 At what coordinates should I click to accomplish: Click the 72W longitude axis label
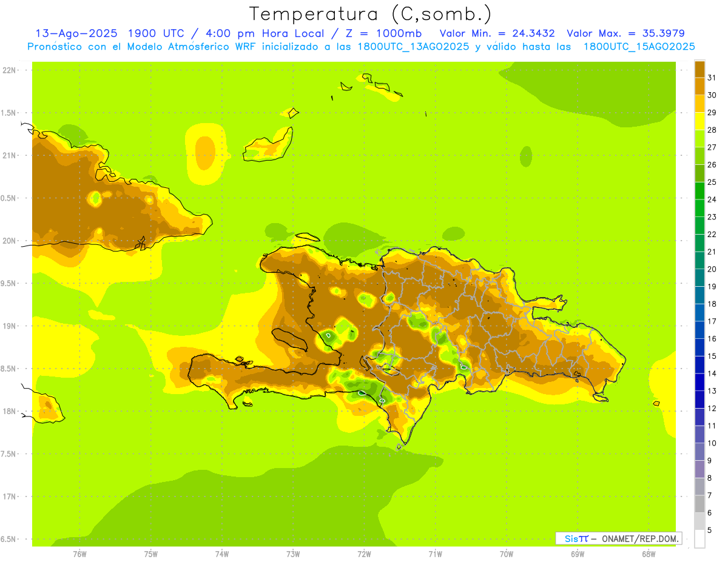[x=365, y=554]
